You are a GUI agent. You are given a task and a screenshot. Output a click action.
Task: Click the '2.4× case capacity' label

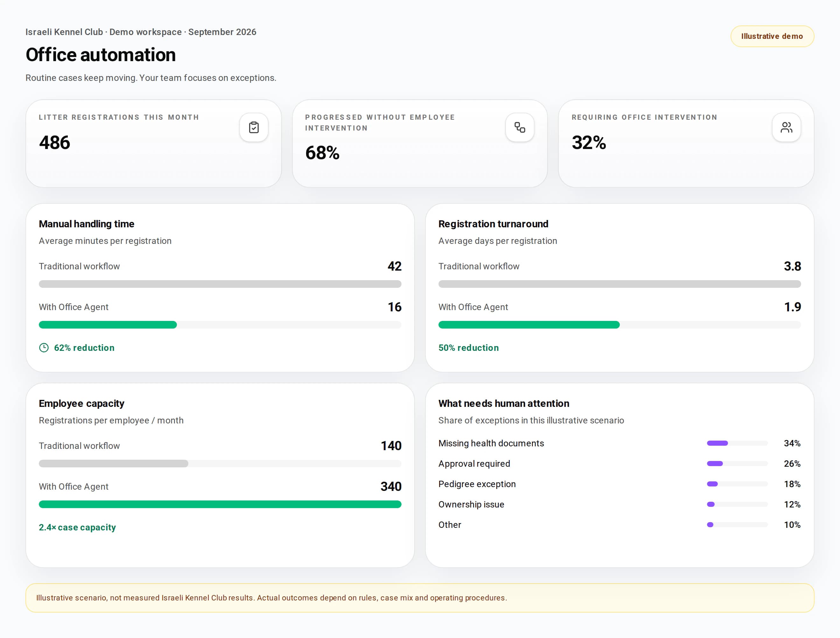coord(77,528)
